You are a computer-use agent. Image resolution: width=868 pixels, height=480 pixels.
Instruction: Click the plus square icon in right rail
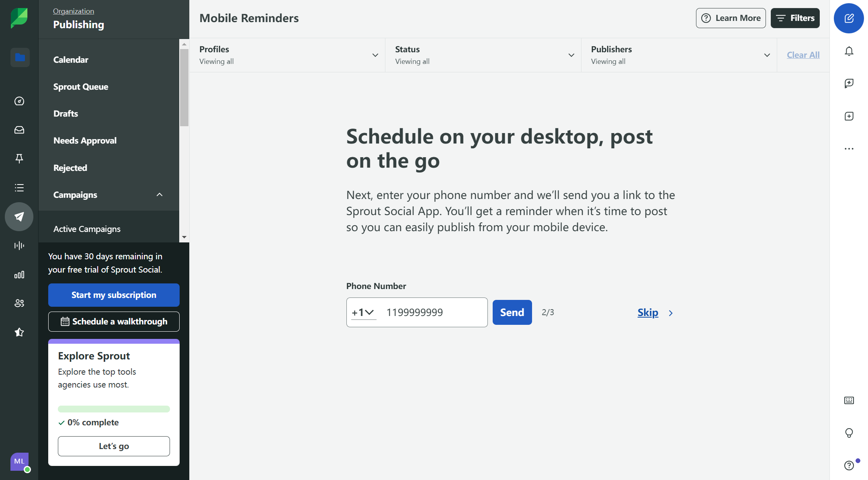[x=849, y=116]
